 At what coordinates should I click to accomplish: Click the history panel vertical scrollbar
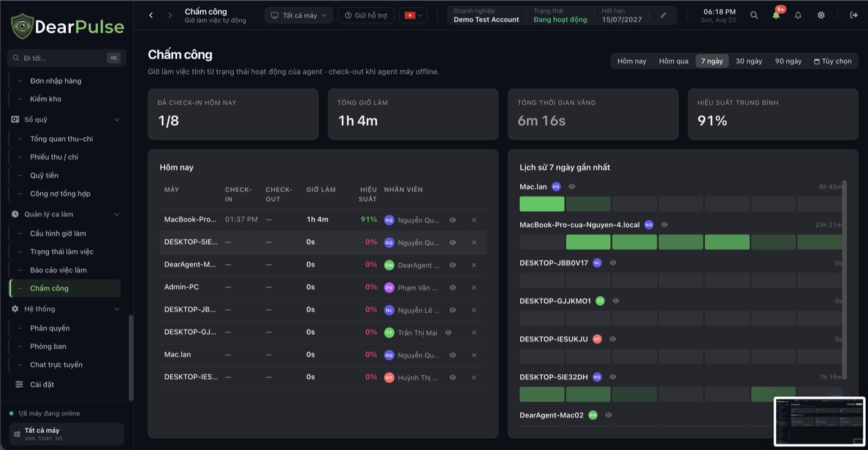844,280
